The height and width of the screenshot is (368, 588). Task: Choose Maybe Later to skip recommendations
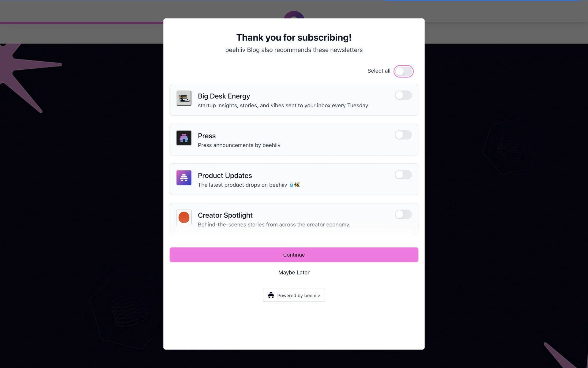[294, 272]
